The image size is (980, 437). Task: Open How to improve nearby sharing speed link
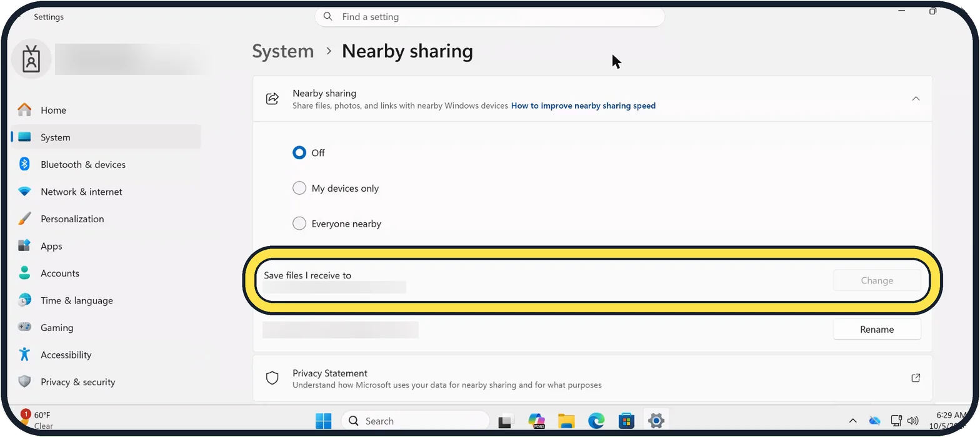tap(583, 106)
